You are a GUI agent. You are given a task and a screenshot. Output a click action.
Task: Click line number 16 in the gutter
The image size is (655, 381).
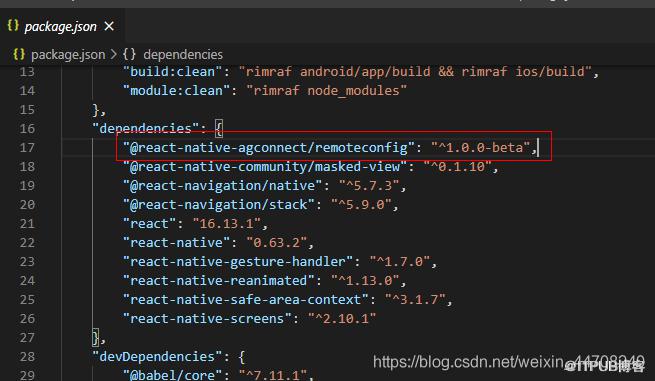click(x=27, y=129)
